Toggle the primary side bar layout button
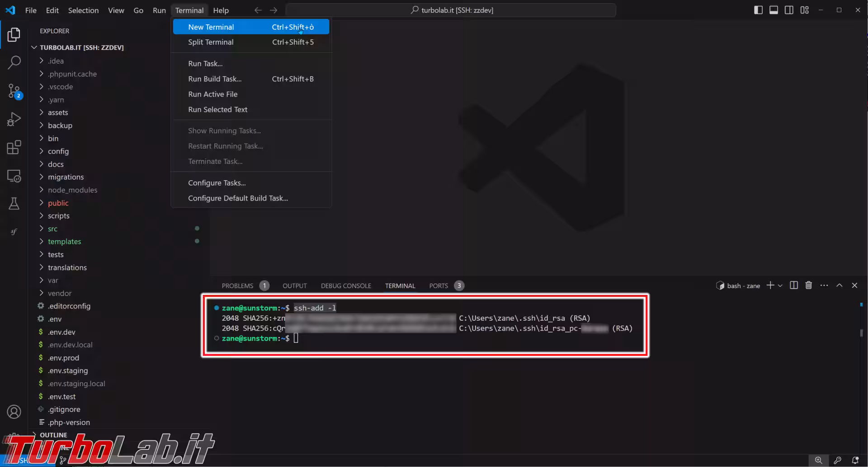The width and height of the screenshot is (868, 467). (758, 10)
